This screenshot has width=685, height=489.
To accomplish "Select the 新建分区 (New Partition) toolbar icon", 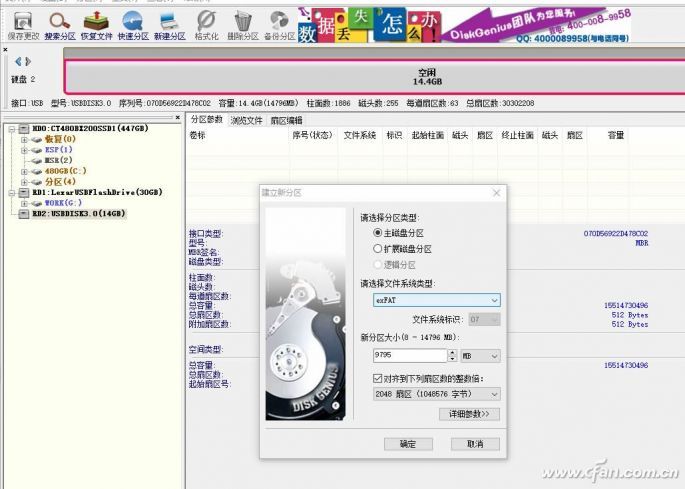I will pos(169,23).
